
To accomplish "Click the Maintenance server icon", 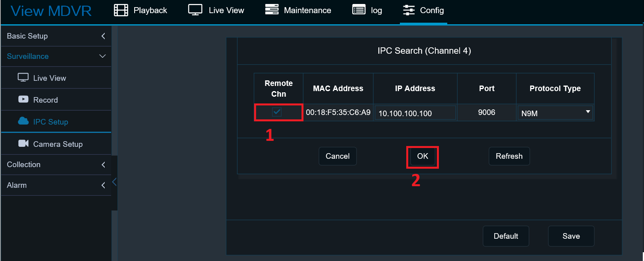I will tap(272, 10).
